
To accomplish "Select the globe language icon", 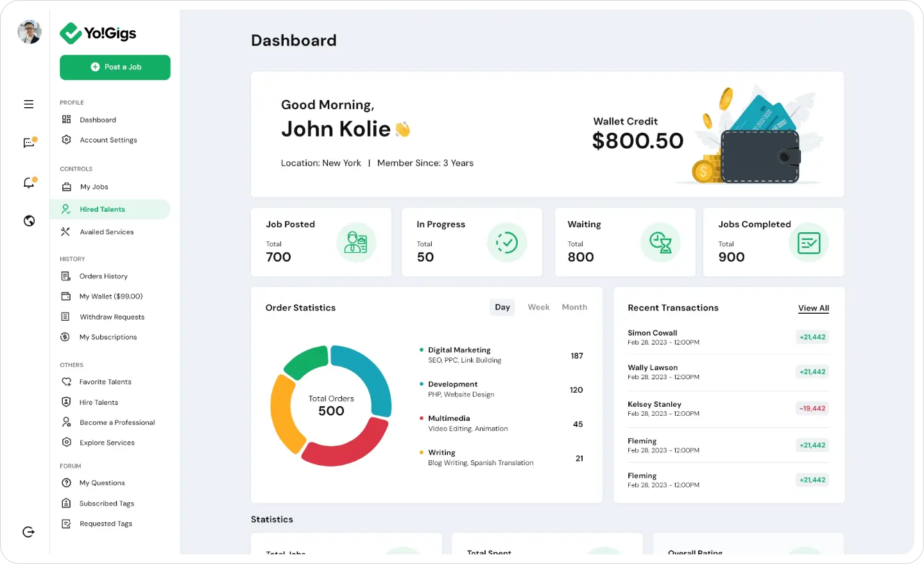I will (29, 220).
